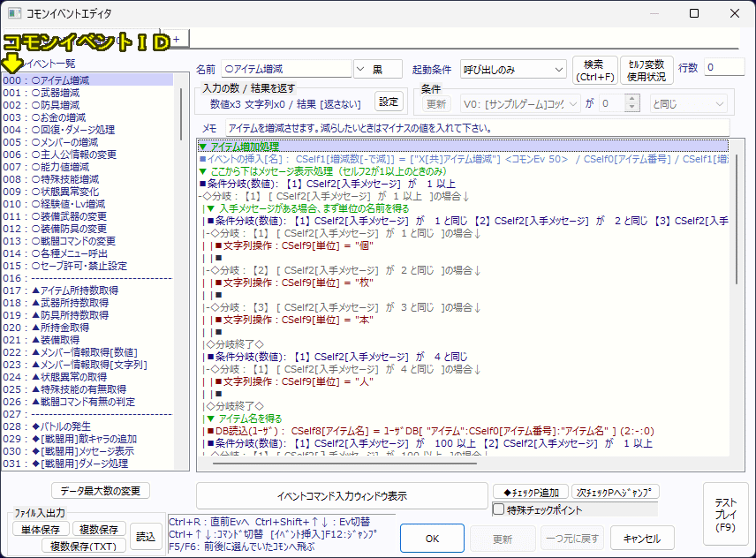Image resolution: width=756 pixels, height=558 pixels.
Task: Show the イベントコマンド入力ウィンドウ
Action: tap(341, 495)
